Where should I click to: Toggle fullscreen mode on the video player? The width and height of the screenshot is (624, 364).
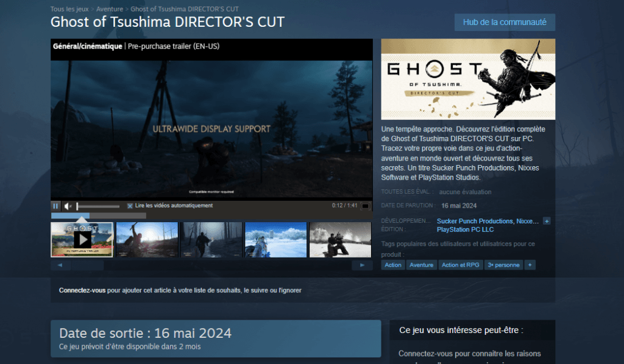[365, 206]
